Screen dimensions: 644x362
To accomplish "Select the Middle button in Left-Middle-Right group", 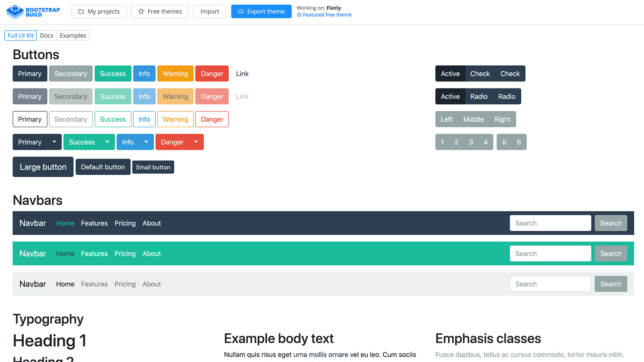I will pyautogui.click(x=473, y=119).
